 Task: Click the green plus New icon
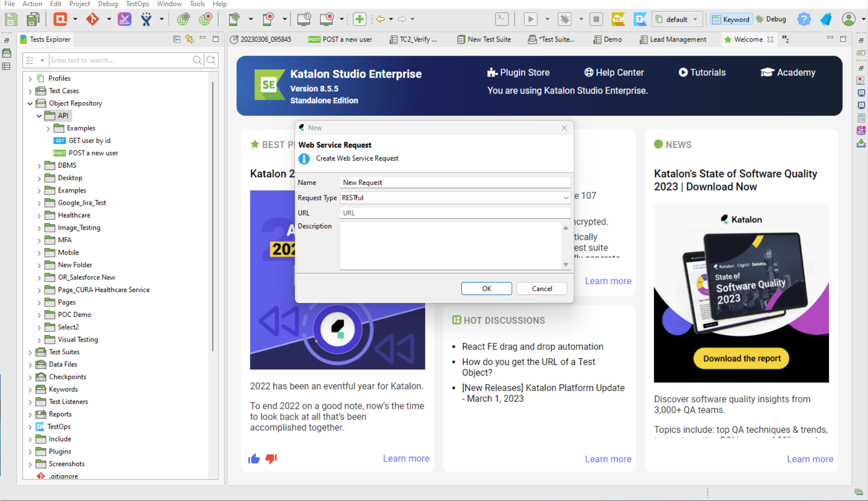(x=360, y=19)
